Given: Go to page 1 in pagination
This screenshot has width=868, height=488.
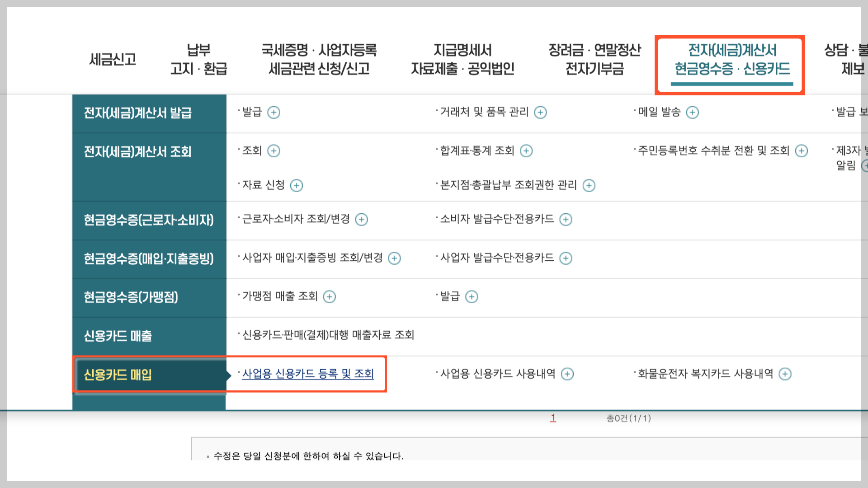Looking at the screenshot, I should pyautogui.click(x=553, y=418).
